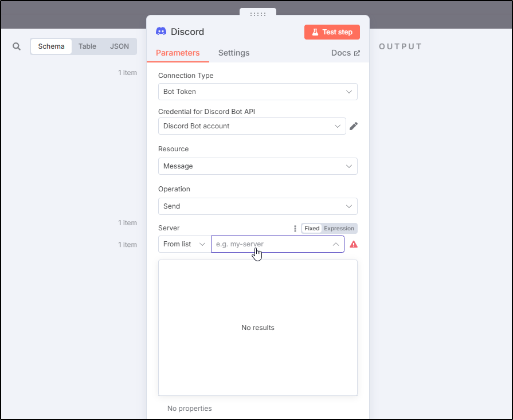Screen dimensions: 513x420
Task: Click the red warning triangle beside Server
Action: click(354, 244)
